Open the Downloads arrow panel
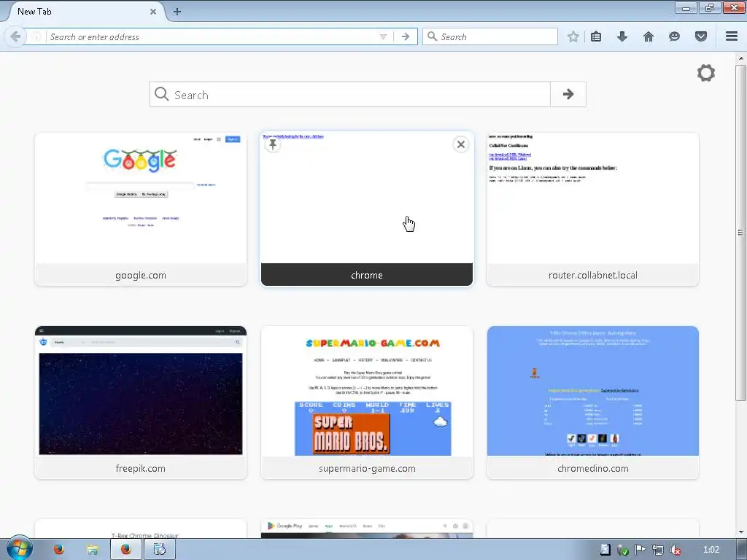The width and height of the screenshot is (747, 560). [622, 36]
